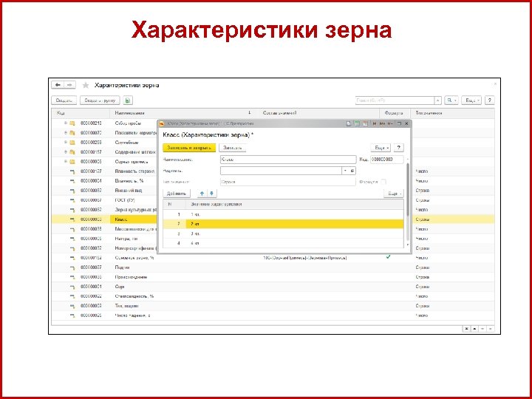Expand the Служебные group
Image resolution: width=532 pixels, height=399 pixels.
pyautogui.click(x=66, y=143)
